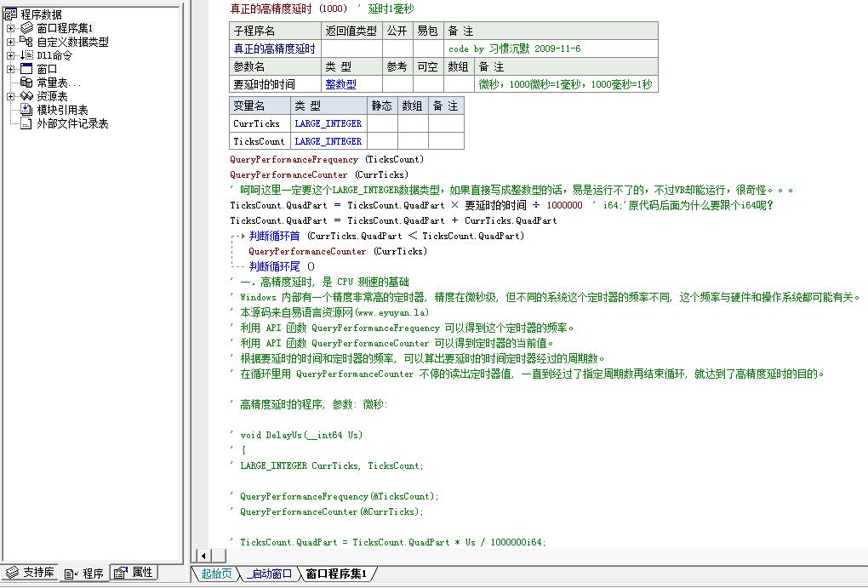The height and width of the screenshot is (588, 868).
Task: Open the 起始页 editor tab
Action: point(216,574)
